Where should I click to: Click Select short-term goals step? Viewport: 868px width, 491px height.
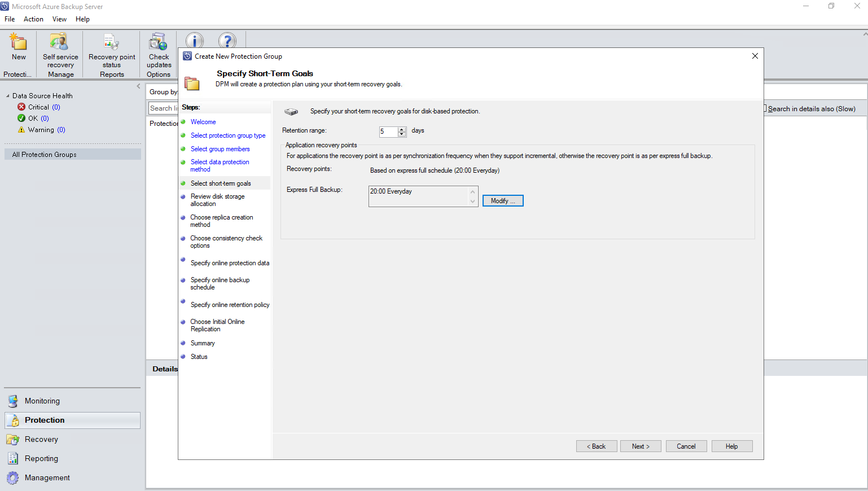pos(221,183)
